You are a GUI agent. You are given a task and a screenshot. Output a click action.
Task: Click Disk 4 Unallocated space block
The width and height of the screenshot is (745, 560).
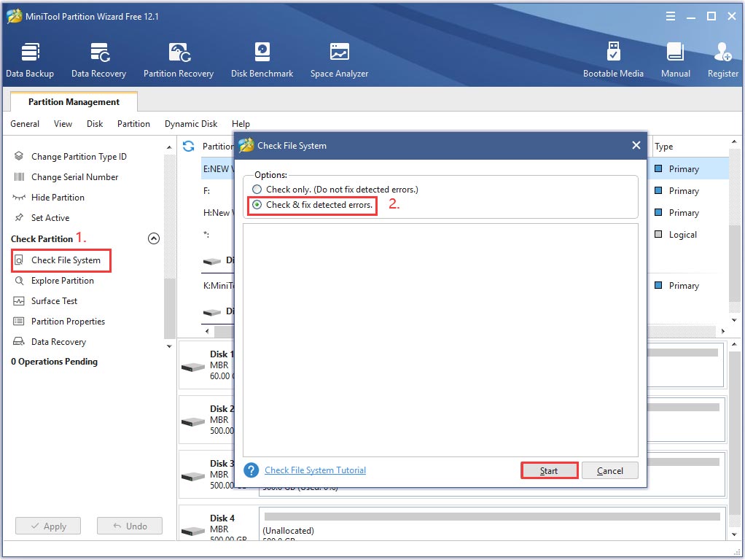pos(492,524)
